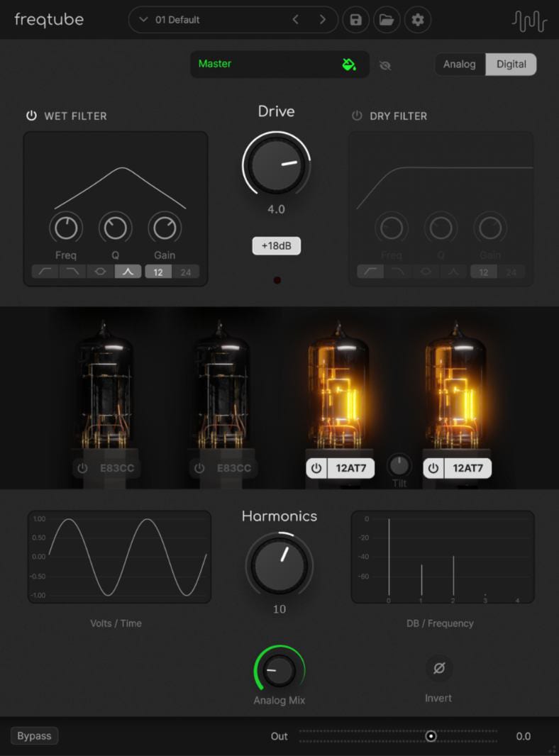Image resolution: width=559 pixels, height=756 pixels.
Task: Select the high-pass shape in Wet Filter
Action: pos(45,272)
